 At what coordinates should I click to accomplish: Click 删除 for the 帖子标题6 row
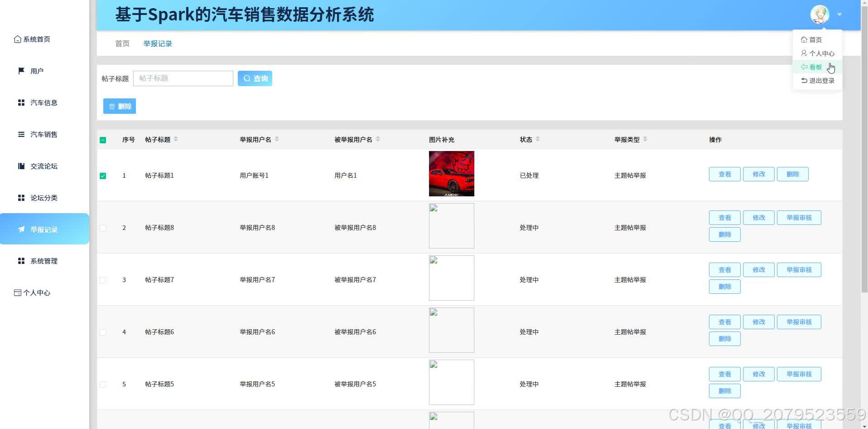point(725,339)
